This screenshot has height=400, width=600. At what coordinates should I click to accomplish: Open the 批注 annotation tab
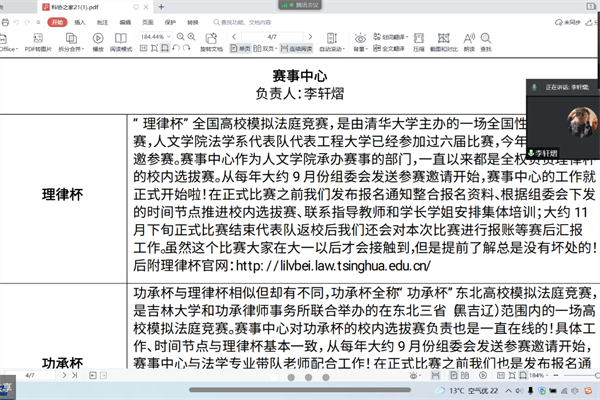coord(103,20)
